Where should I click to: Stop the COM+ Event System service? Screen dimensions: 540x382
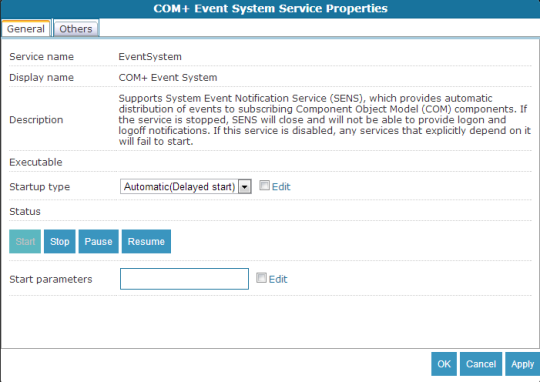(60, 241)
